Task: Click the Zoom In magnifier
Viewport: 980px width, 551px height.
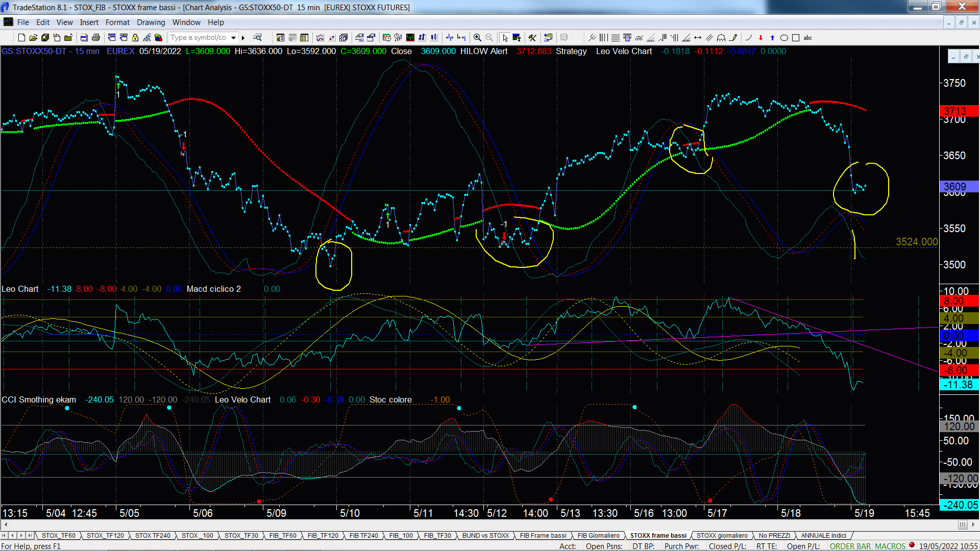Action: 477,38
